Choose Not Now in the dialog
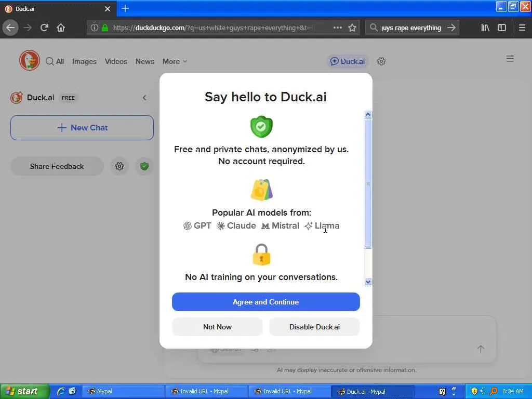 click(217, 327)
